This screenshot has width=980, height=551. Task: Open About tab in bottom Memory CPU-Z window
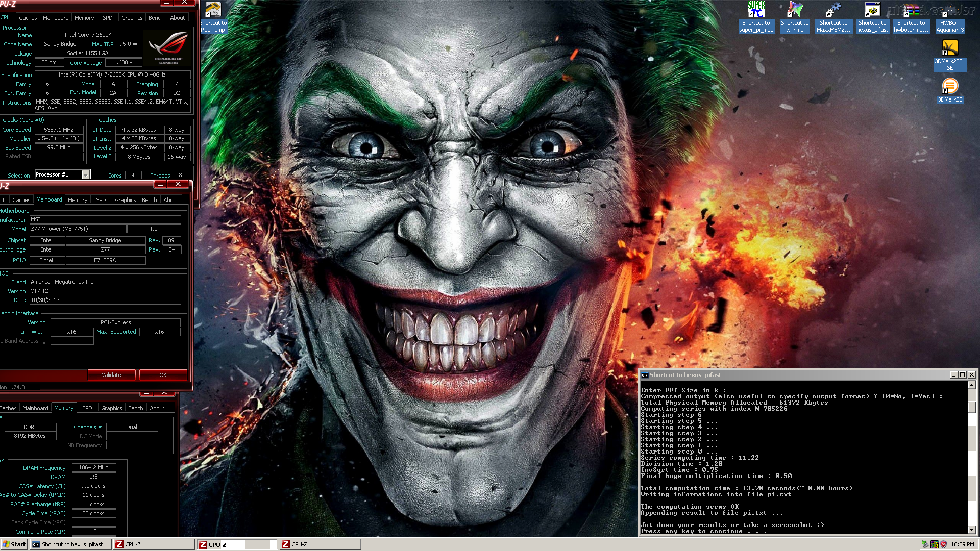[157, 408]
